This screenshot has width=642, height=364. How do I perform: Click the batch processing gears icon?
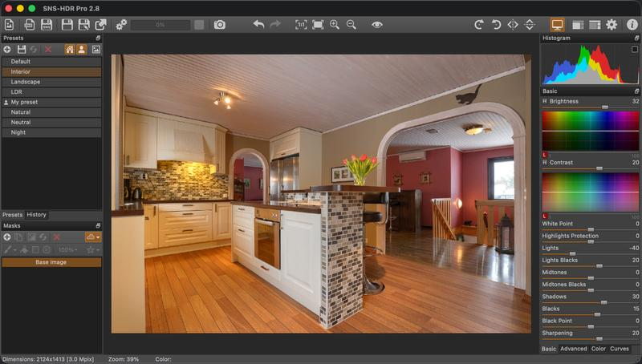tap(121, 25)
